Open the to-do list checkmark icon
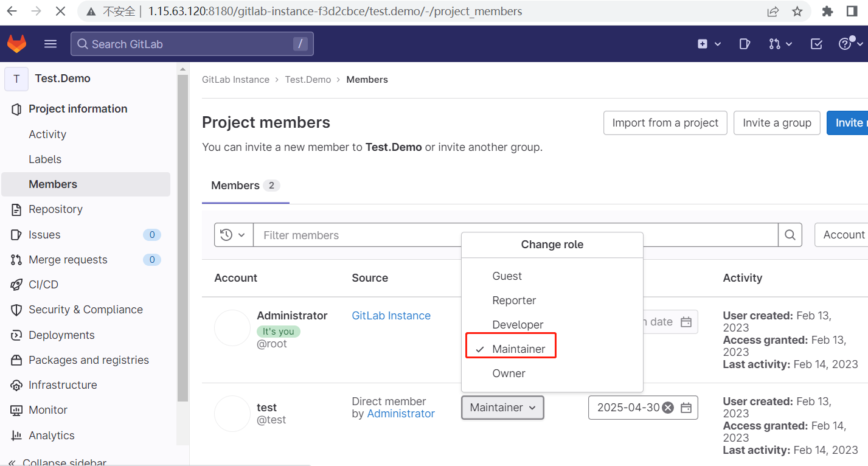868x466 pixels. pos(817,44)
